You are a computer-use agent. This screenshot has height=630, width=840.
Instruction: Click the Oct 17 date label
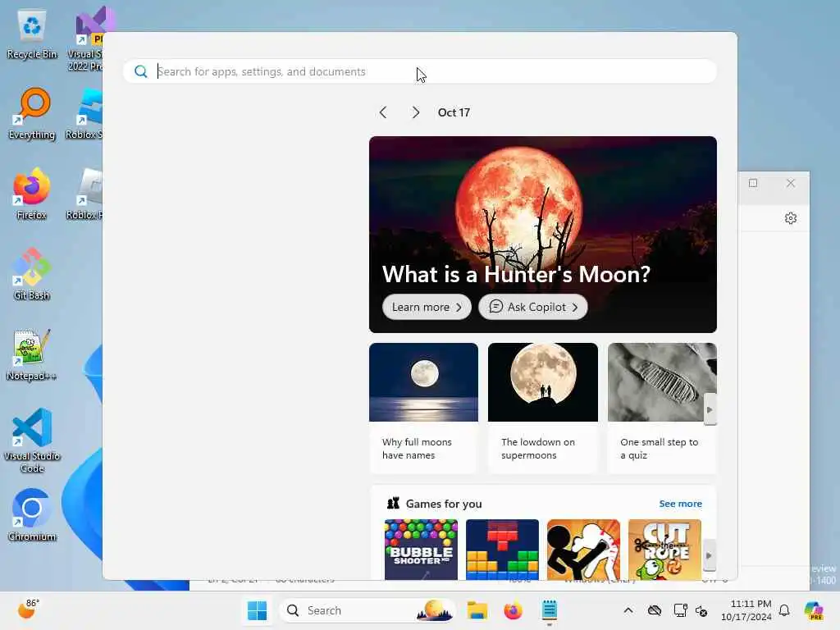coord(454,112)
